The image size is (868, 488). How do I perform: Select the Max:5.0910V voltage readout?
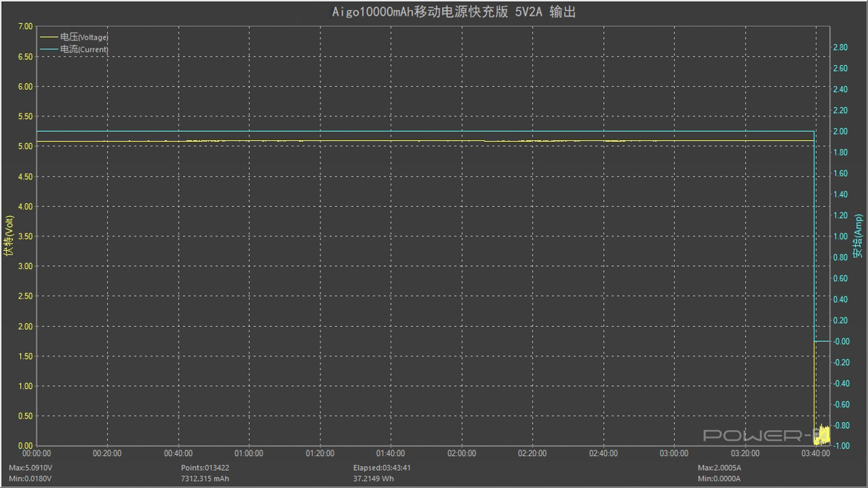pos(30,468)
